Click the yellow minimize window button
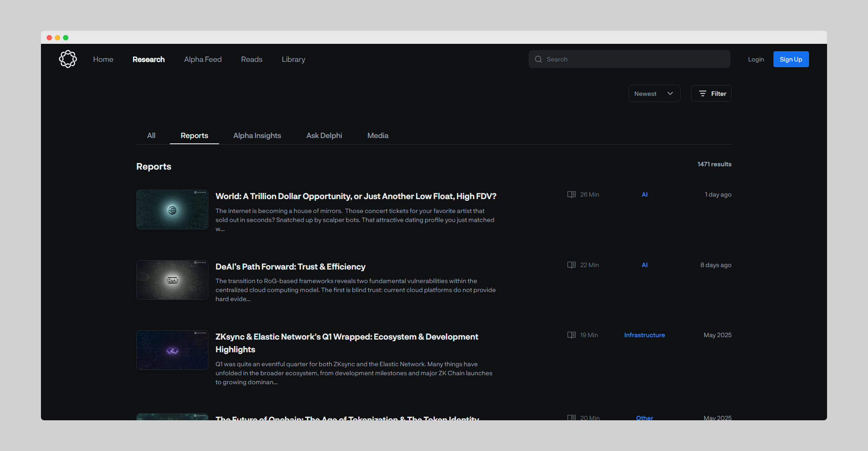 point(57,38)
